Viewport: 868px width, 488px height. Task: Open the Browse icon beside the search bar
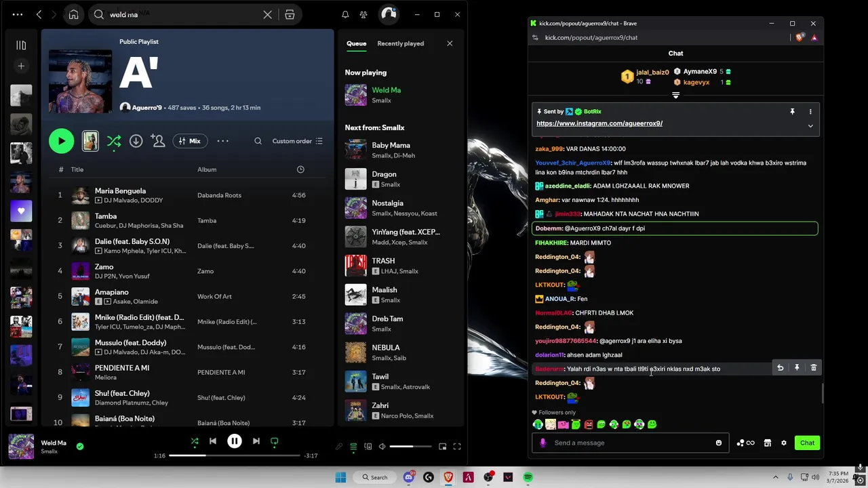290,14
